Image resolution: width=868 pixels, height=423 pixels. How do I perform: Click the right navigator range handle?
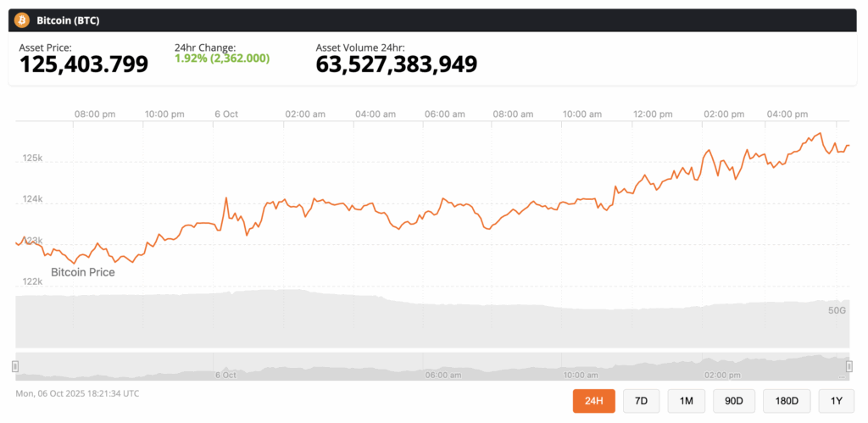[849, 365]
